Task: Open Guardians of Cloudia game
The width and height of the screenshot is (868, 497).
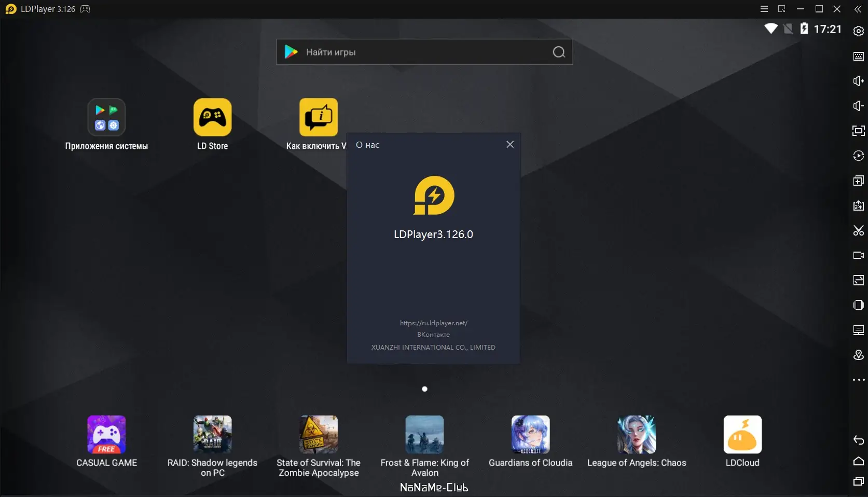Action: pyautogui.click(x=531, y=441)
